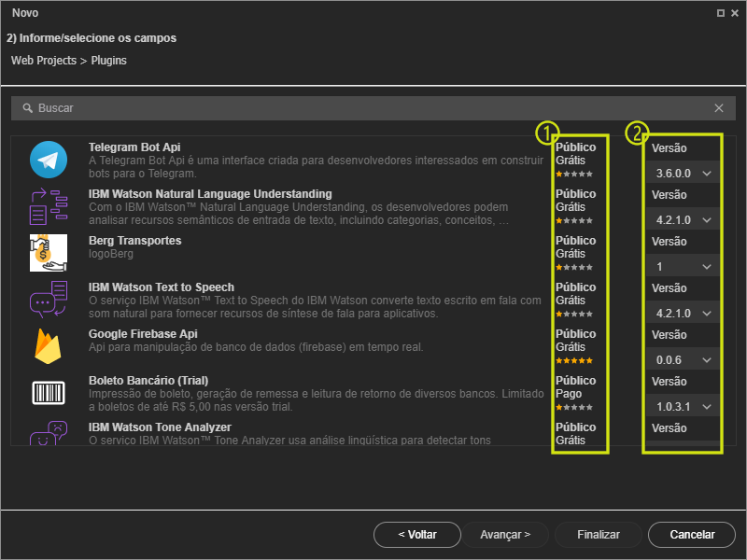Screen dimensions: 747x560
Task: Maximize the Novo dialog window
Action: tap(721, 13)
